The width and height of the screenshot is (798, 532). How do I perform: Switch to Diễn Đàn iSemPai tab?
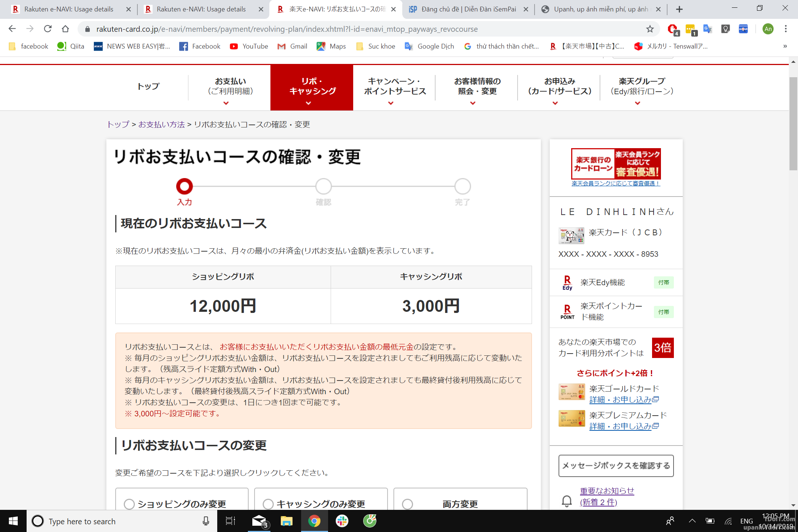pyautogui.click(x=468, y=9)
